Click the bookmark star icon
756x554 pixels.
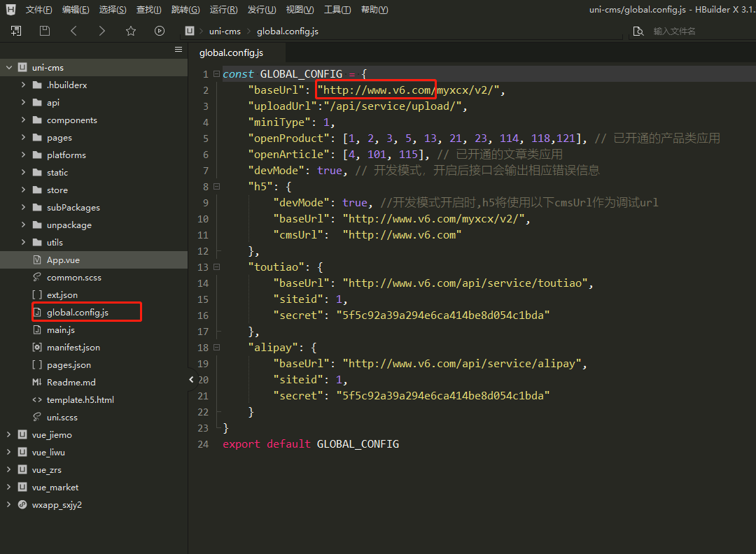pyautogui.click(x=131, y=31)
